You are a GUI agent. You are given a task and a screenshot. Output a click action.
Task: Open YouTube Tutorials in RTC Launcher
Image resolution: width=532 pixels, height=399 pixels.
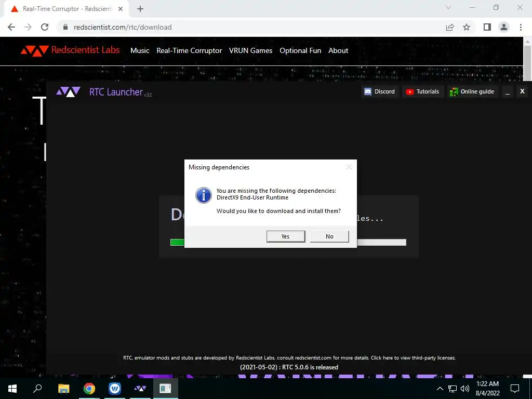[x=423, y=91]
